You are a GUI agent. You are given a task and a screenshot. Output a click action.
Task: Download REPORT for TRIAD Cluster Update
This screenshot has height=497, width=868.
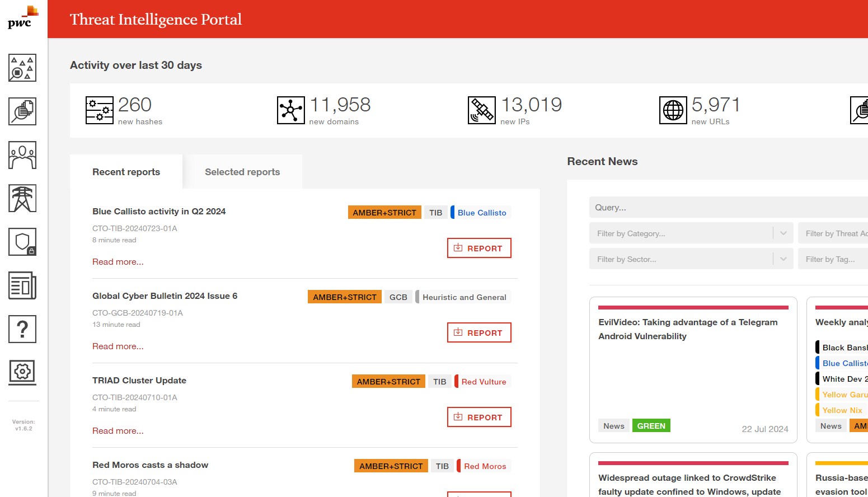point(479,417)
